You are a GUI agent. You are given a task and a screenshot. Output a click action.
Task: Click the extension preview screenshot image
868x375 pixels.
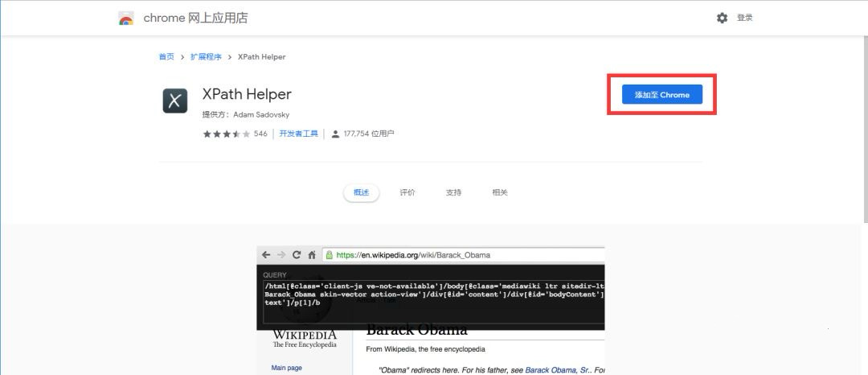click(431, 311)
